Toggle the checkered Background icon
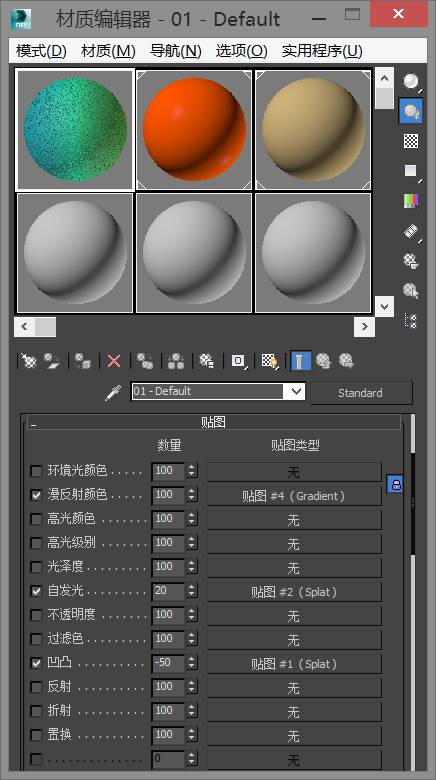 pyautogui.click(x=411, y=141)
